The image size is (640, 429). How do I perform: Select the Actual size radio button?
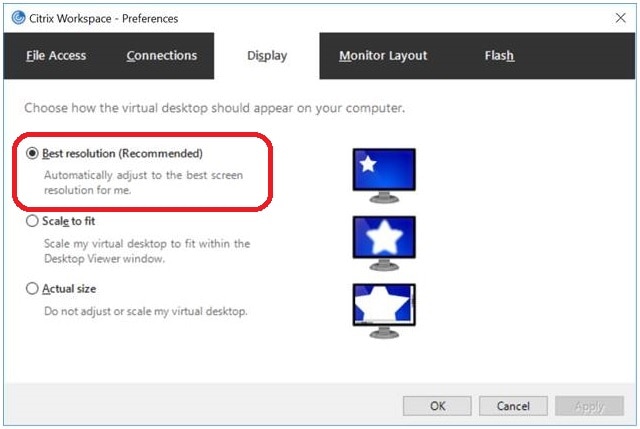point(32,289)
